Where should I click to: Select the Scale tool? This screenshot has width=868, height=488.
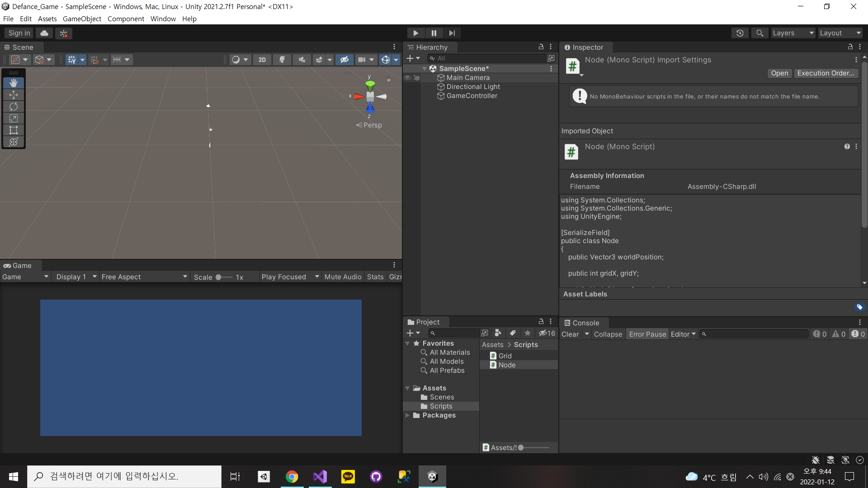click(x=14, y=118)
